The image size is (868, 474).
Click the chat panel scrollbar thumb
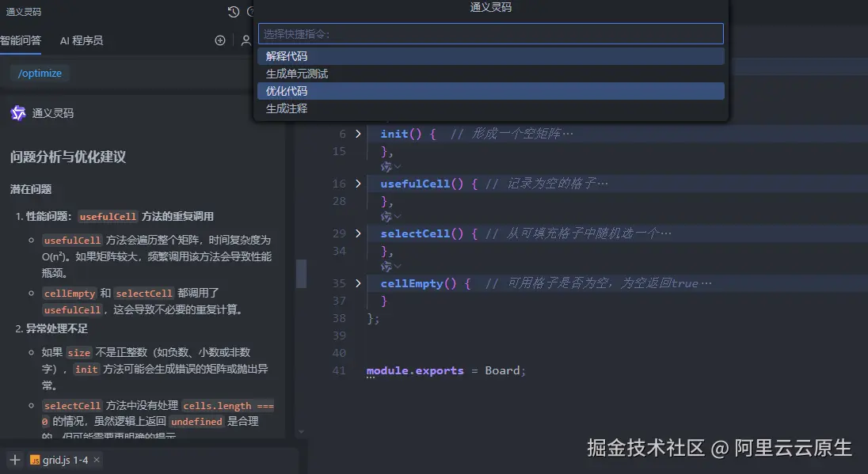pos(301,273)
